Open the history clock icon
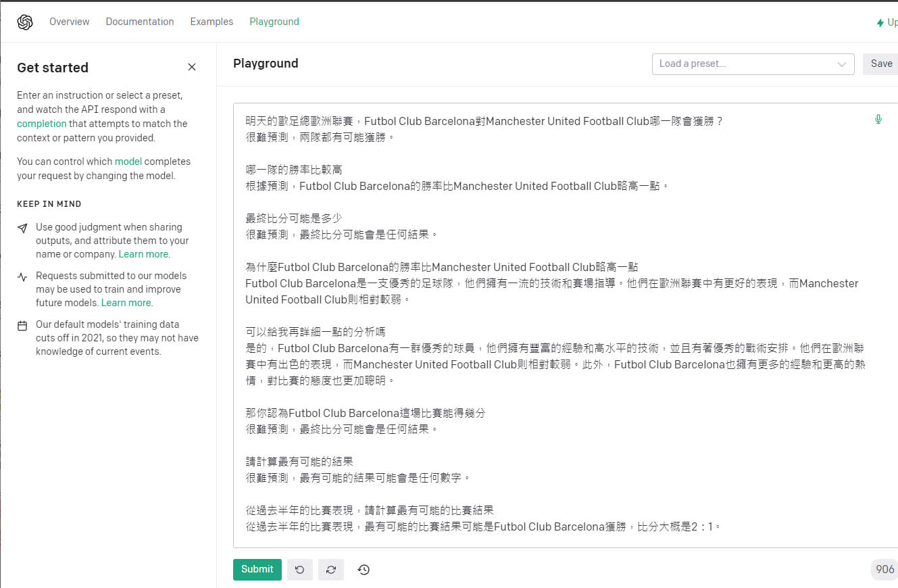The width and height of the screenshot is (898, 588). coord(364,570)
